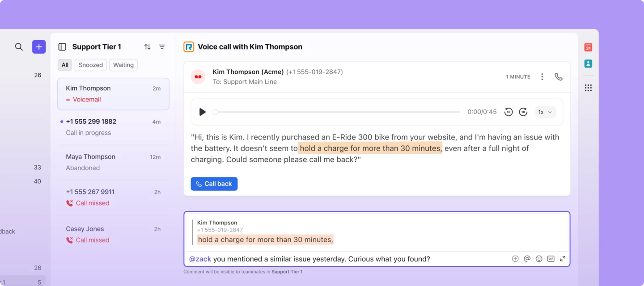Click the RingCentral logo icon in header
Screen dimensions: 644x286
point(189,47)
